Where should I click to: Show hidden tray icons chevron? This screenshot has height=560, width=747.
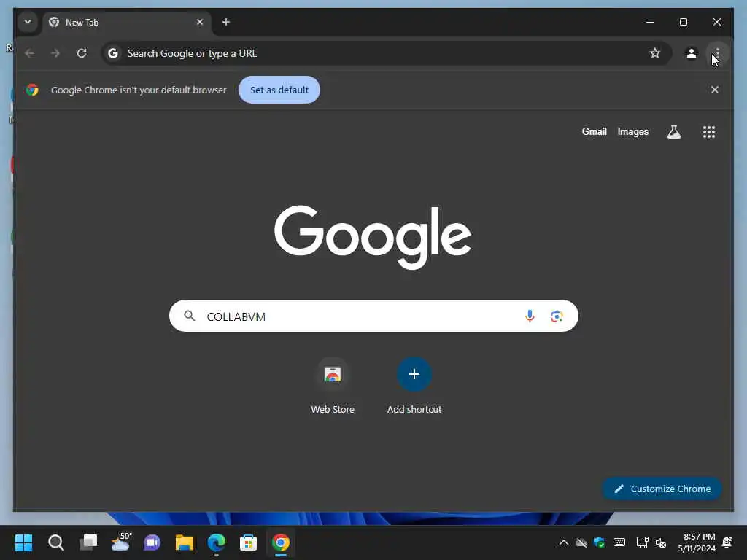564,542
